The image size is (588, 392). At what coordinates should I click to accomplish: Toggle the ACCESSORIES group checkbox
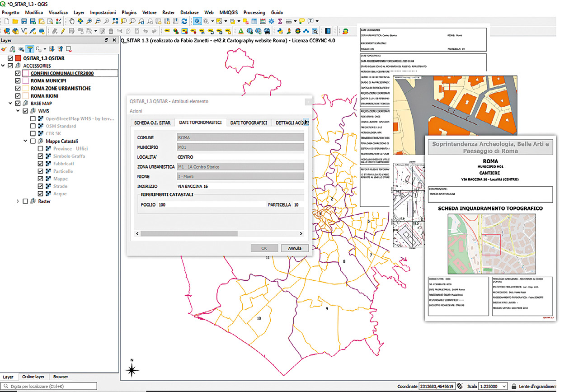click(11, 66)
